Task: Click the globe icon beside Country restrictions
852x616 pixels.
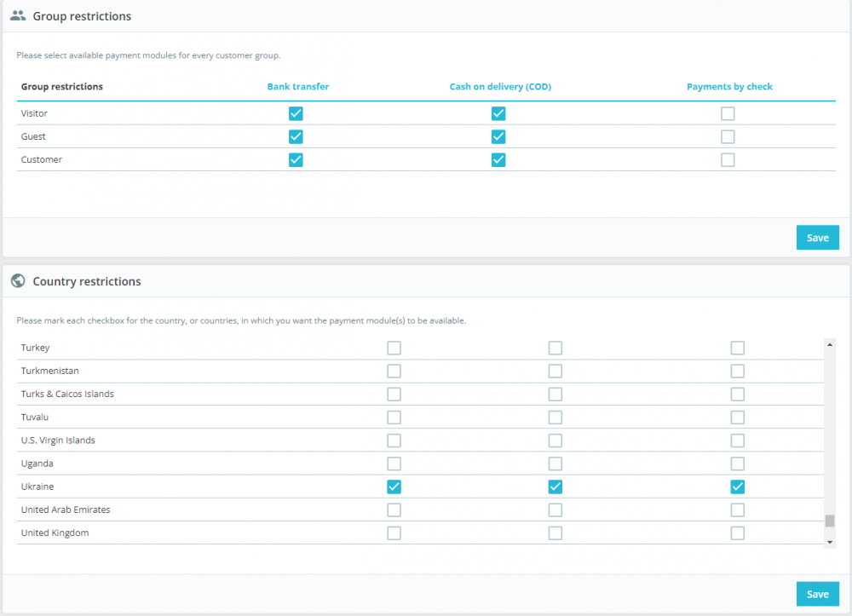Action: pos(16,281)
